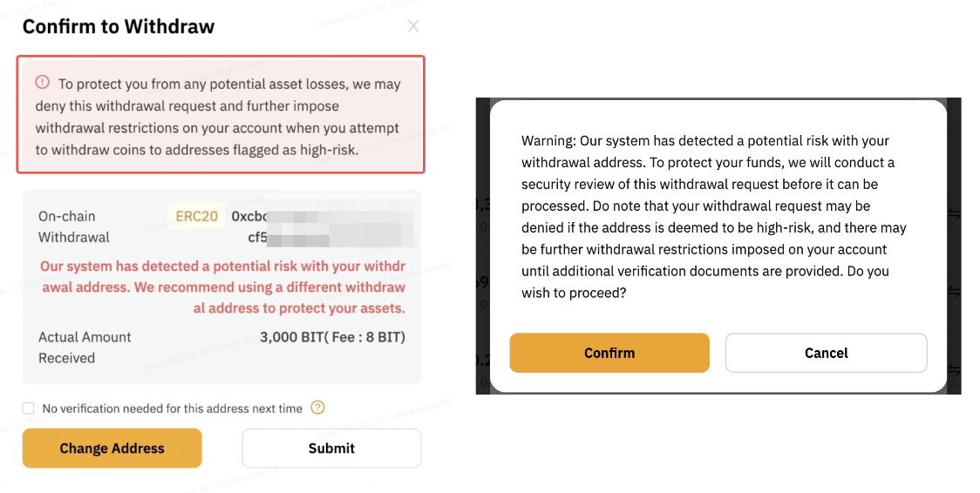This screenshot has width=980, height=493.
Task: Confirm proceeding with the risky withdrawal
Action: tap(609, 353)
